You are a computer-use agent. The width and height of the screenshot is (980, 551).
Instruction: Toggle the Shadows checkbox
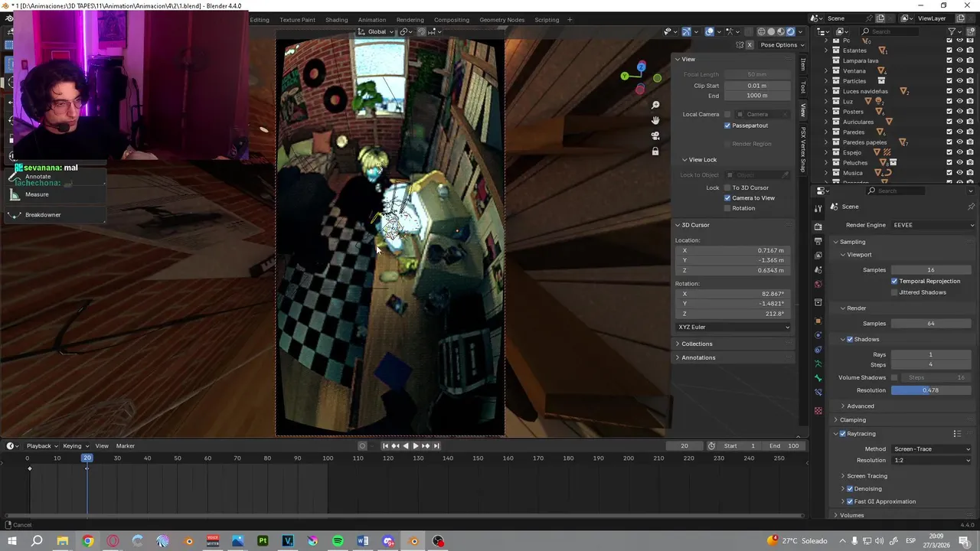coord(850,340)
